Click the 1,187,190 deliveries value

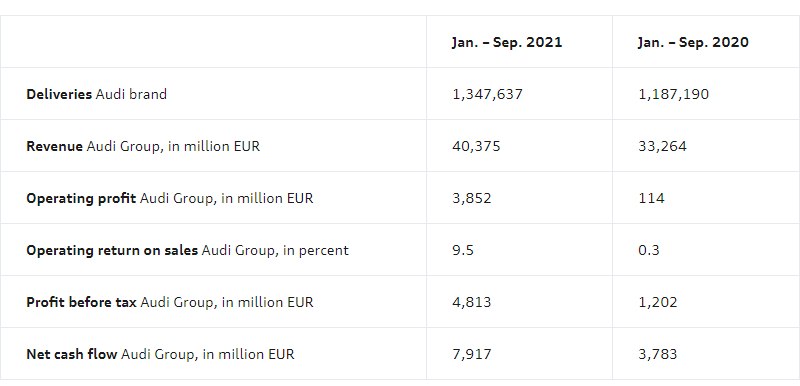coord(673,94)
